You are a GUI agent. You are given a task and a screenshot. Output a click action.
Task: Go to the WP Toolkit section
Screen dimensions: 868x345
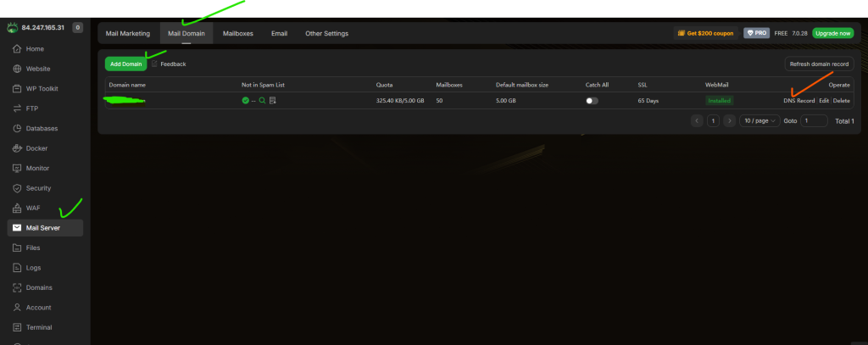coord(42,88)
